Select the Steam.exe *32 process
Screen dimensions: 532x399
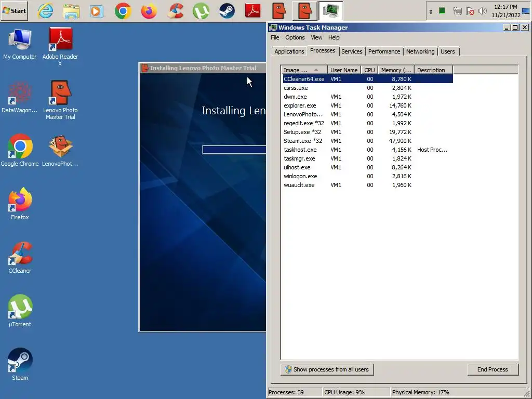[368, 141]
